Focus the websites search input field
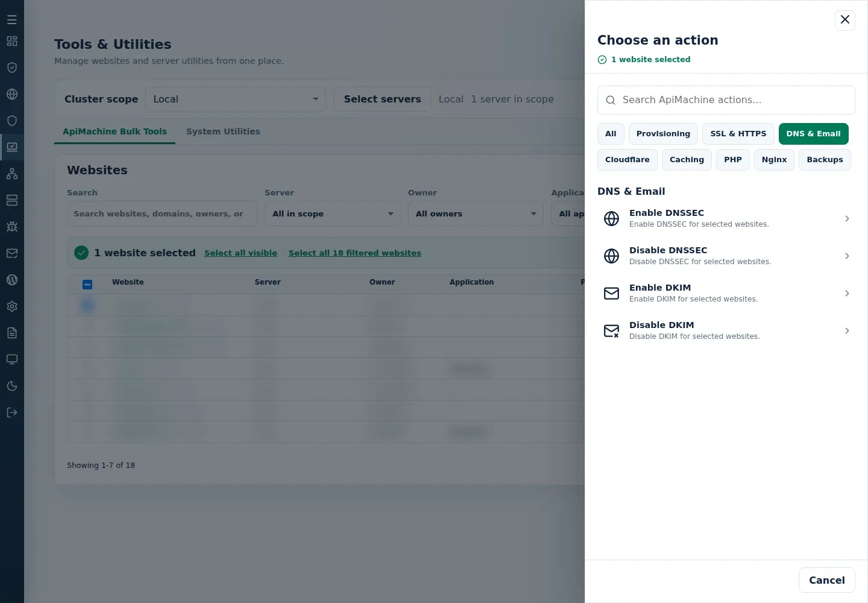This screenshot has width=868, height=603. 162,213
